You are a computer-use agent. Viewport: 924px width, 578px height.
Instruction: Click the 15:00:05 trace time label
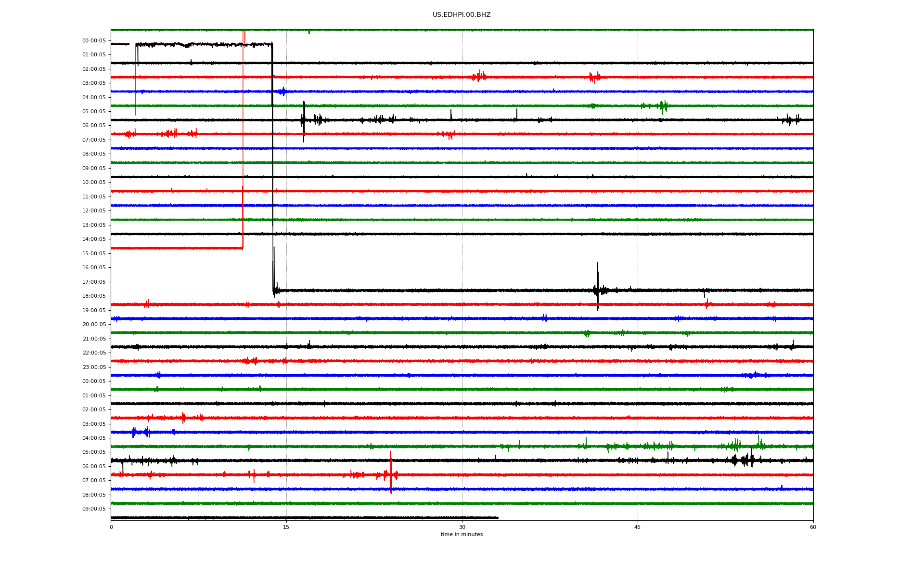point(94,254)
